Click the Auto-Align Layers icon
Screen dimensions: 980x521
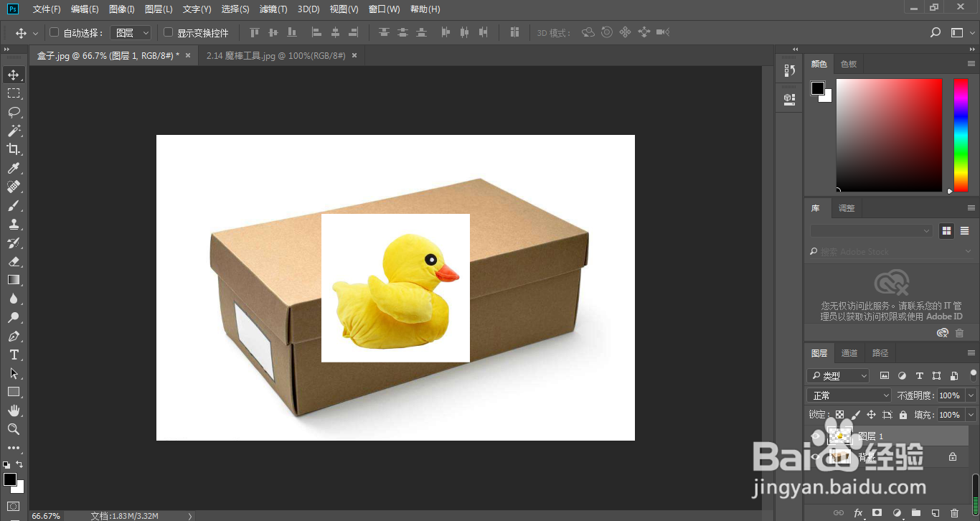(x=514, y=32)
